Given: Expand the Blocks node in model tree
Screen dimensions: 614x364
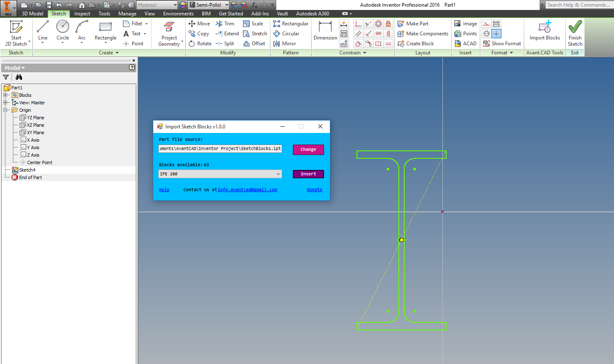Looking at the screenshot, I should pos(5,95).
